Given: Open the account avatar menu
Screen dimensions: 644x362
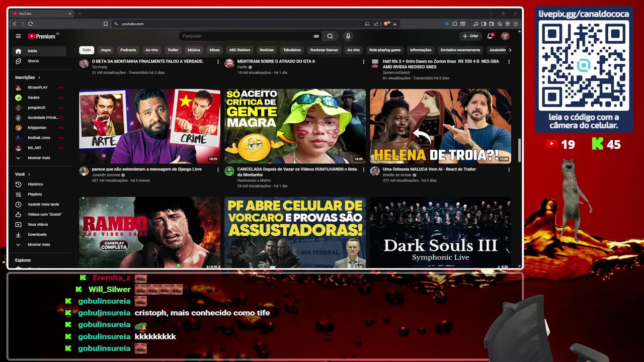Looking at the screenshot, I should coord(505,36).
